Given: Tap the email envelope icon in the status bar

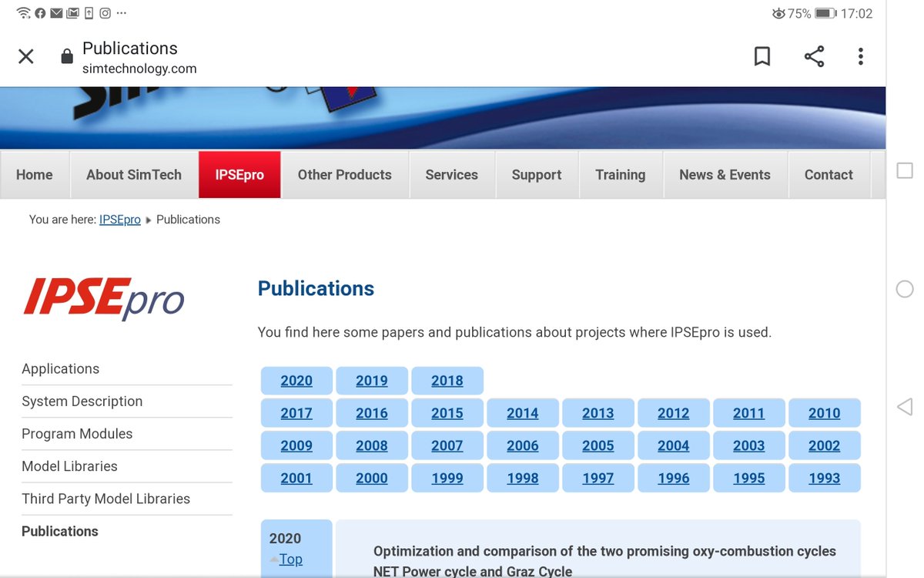Looking at the screenshot, I should point(56,12).
